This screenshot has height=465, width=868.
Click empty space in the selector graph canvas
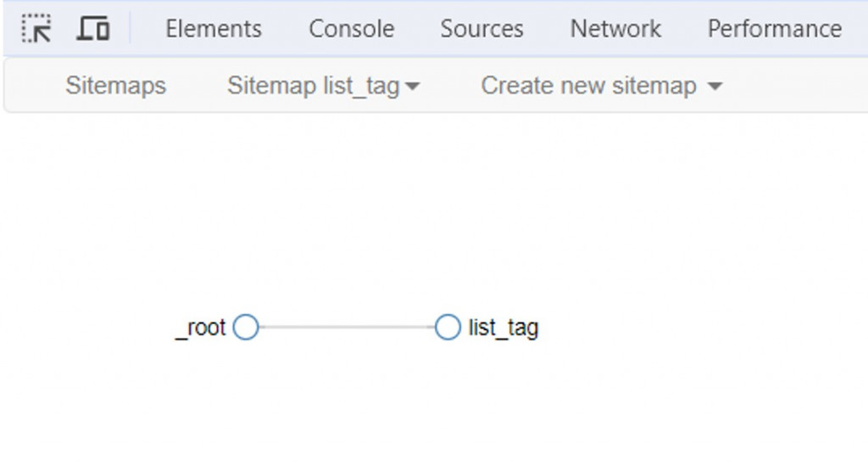(593, 212)
